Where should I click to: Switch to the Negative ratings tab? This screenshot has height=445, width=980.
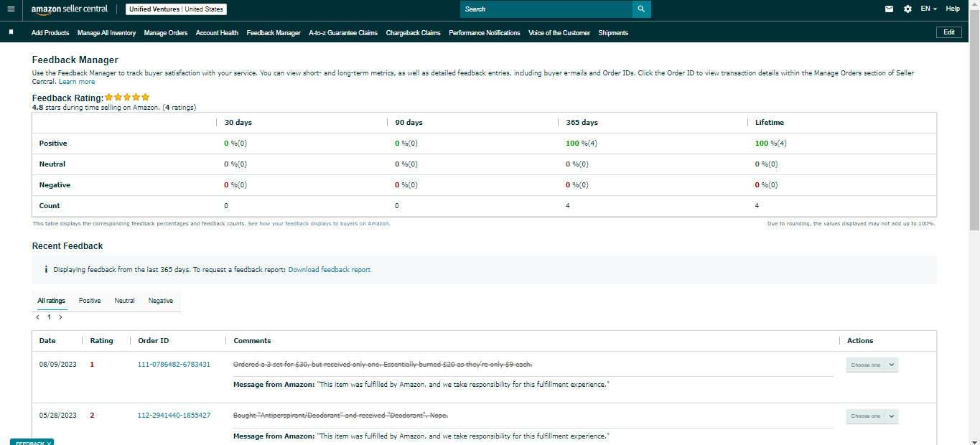tap(161, 301)
